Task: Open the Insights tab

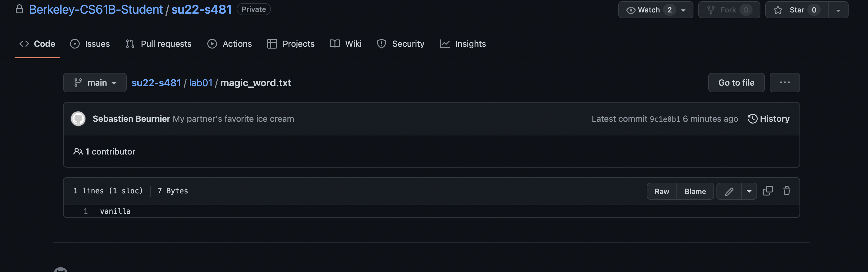Action: coord(463,44)
